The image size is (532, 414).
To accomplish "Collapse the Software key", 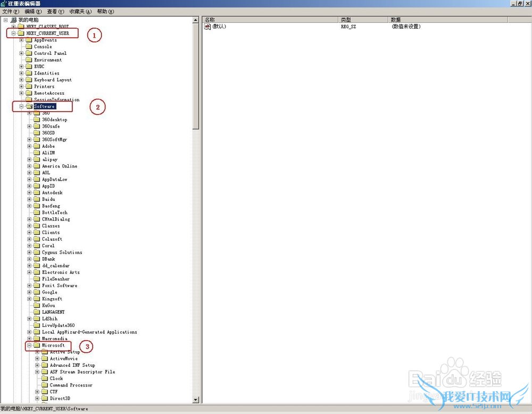I will click(21, 106).
